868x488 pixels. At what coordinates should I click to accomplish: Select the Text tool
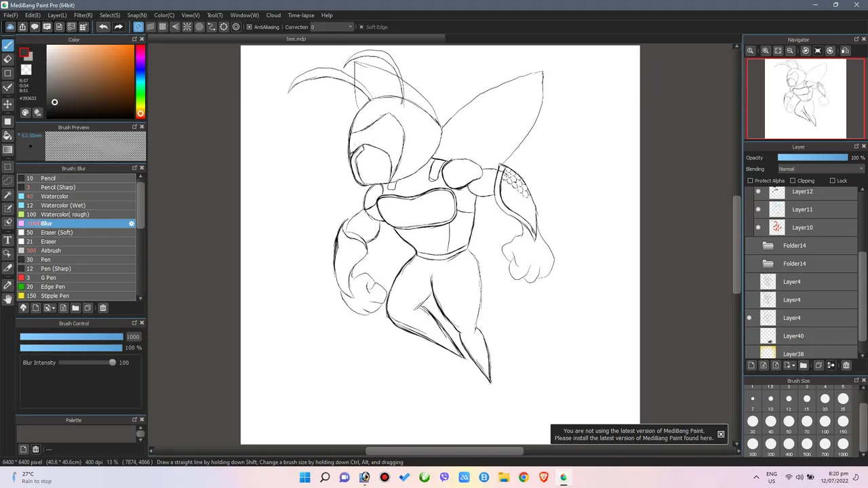(x=8, y=240)
